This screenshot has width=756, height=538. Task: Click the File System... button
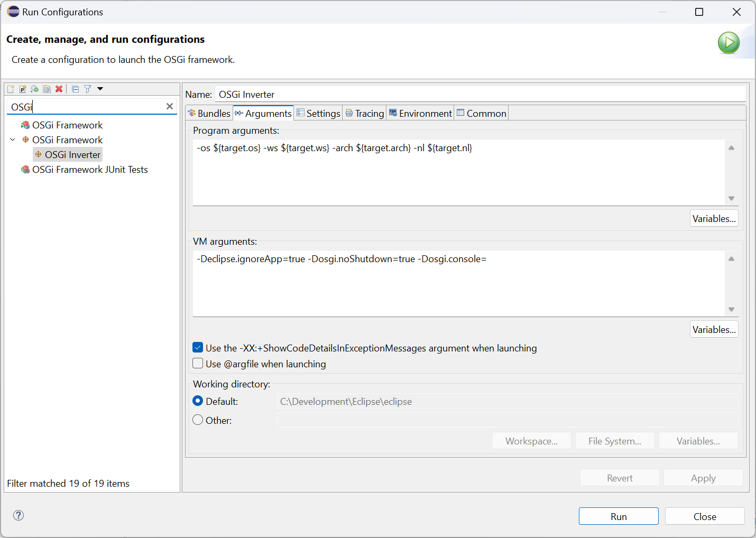(x=615, y=441)
